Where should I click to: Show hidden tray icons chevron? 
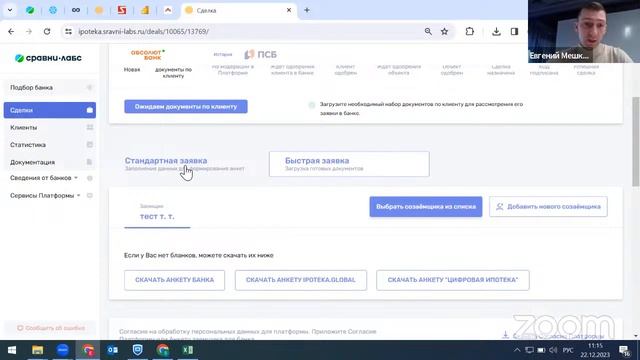click(517, 350)
